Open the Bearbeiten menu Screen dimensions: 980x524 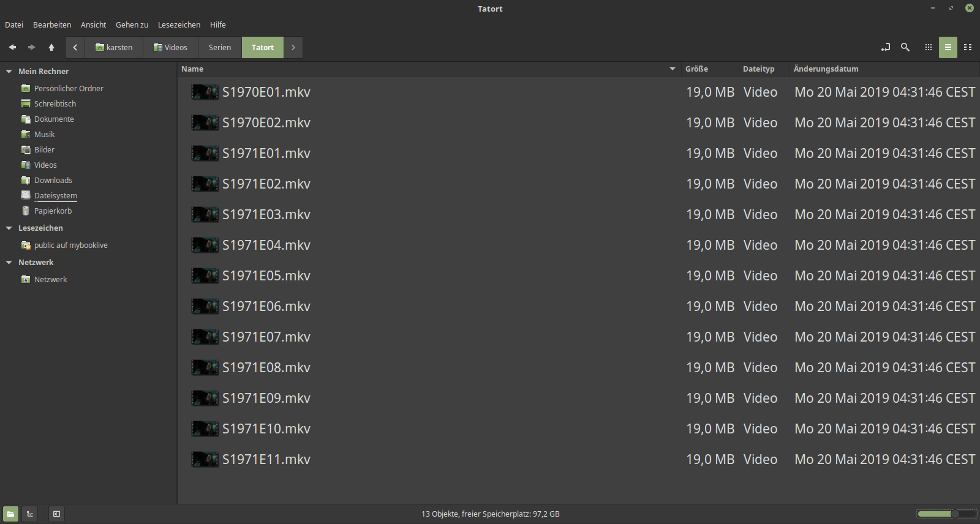click(52, 25)
